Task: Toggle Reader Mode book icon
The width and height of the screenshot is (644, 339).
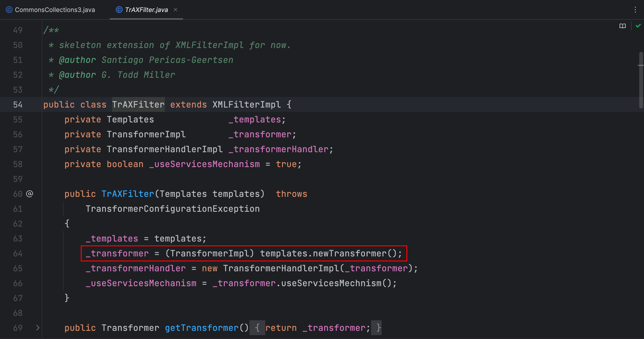Action: click(x=623, y=26)
